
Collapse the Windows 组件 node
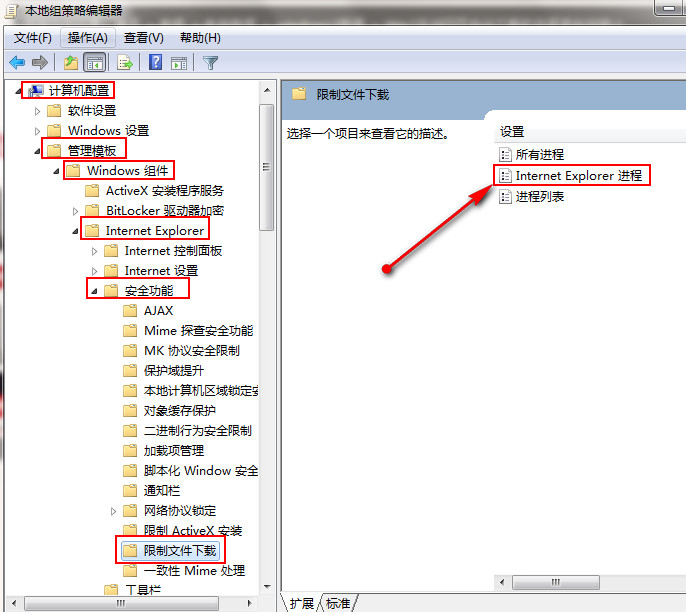coord(56,171)
